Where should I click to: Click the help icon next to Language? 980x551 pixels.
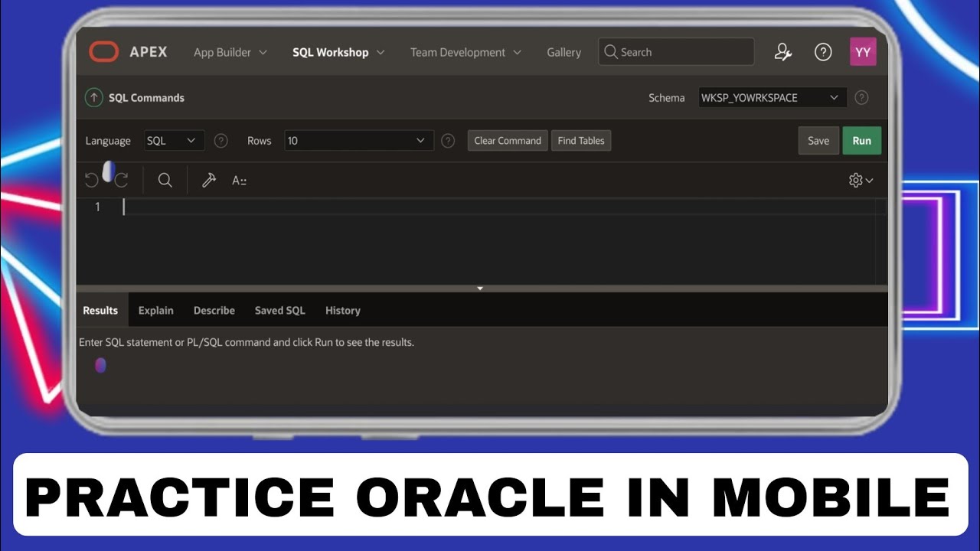220,141
